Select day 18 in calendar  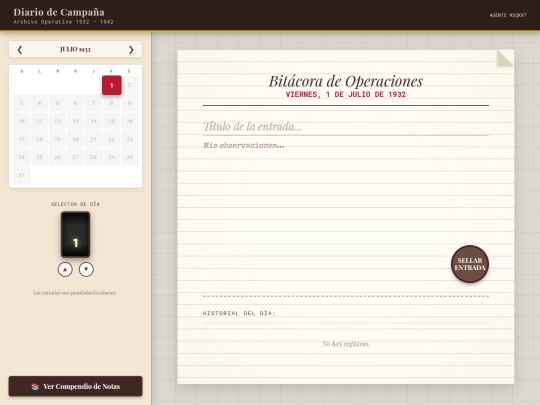tap(40, 139)
